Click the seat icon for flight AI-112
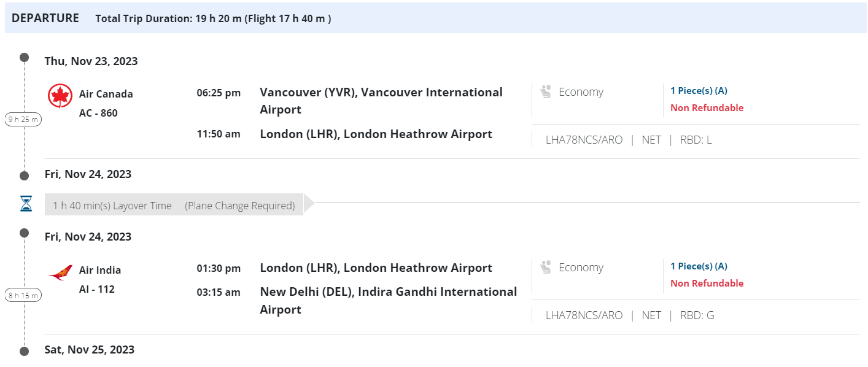Viewport: 868px width, 367px height. point(545,268)
